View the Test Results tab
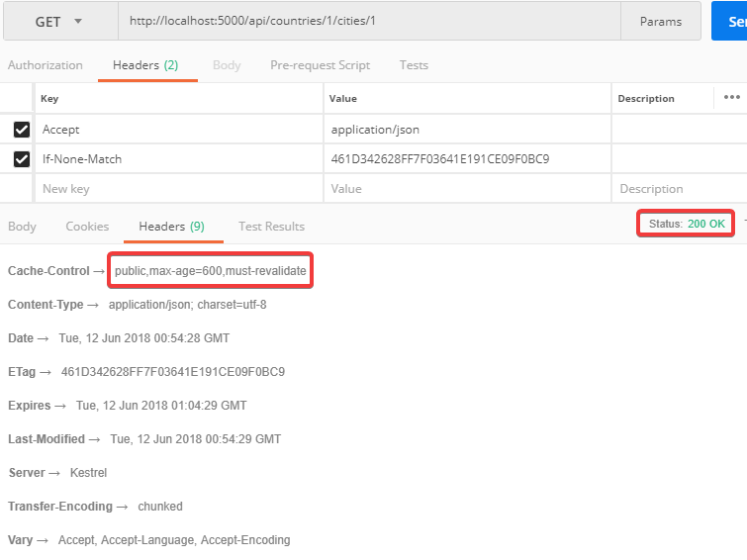 pos(271,227)
